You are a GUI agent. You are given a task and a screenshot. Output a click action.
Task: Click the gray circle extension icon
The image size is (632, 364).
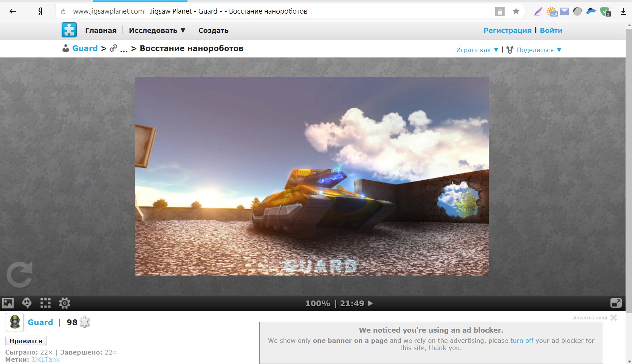[577, 11]
